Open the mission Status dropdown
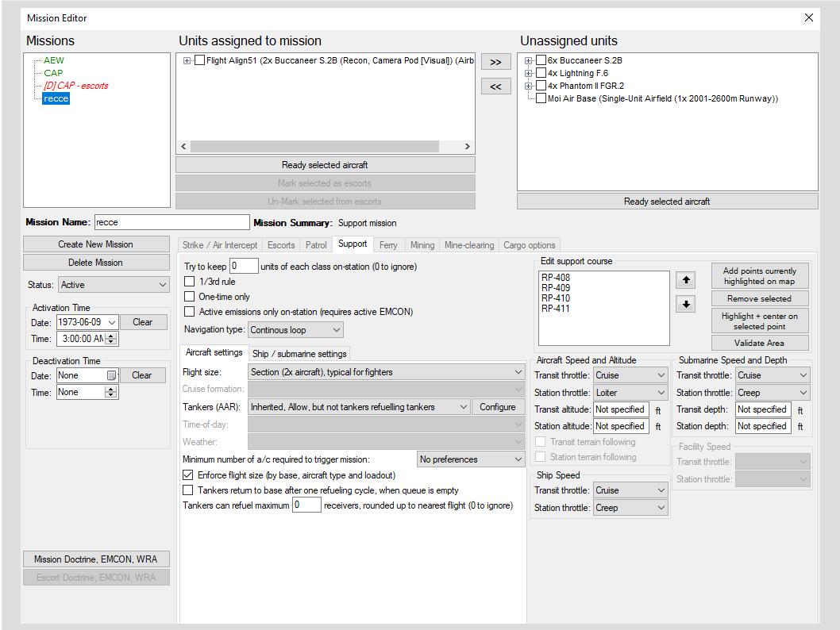The width and height of the screenshot is (840, 630). coord(114,285)
